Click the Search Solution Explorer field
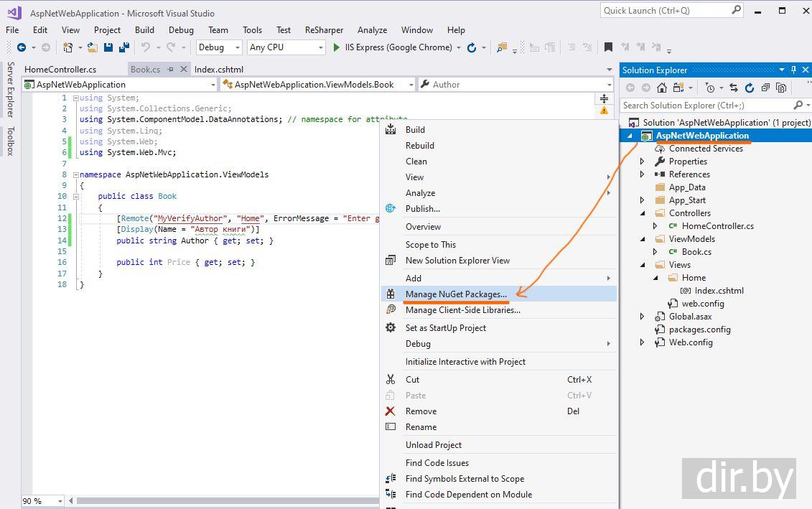The height and width of the screenshot is (509, 812). (706, 106)
